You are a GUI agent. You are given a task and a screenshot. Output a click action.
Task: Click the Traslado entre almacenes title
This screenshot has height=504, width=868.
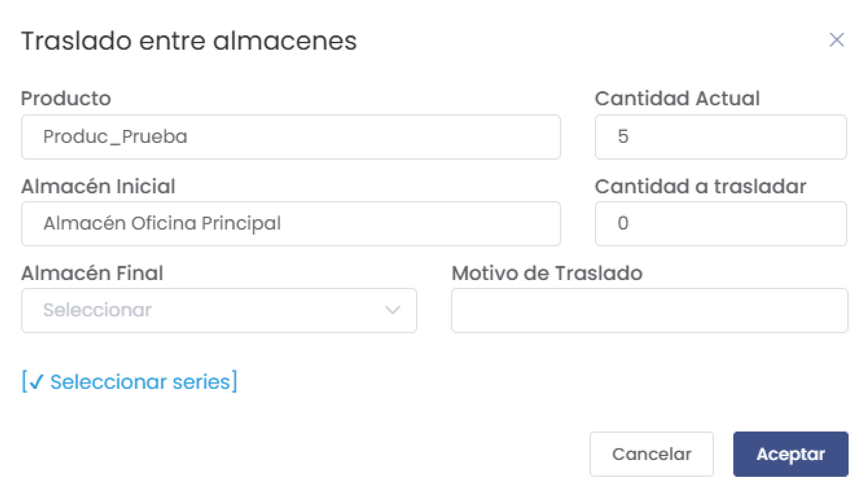point(189,41)
